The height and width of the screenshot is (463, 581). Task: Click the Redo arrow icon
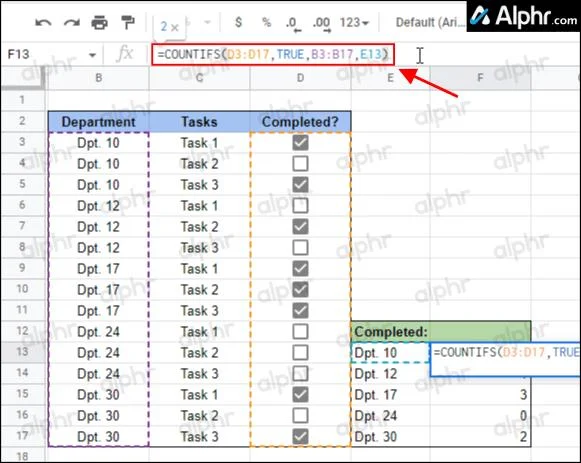point(72,23)
